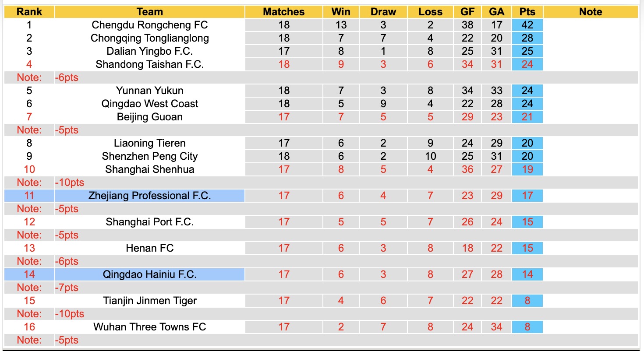Click Beijing Guoan team name
This screenshot has width=644, height=351.
coord(150,117)
